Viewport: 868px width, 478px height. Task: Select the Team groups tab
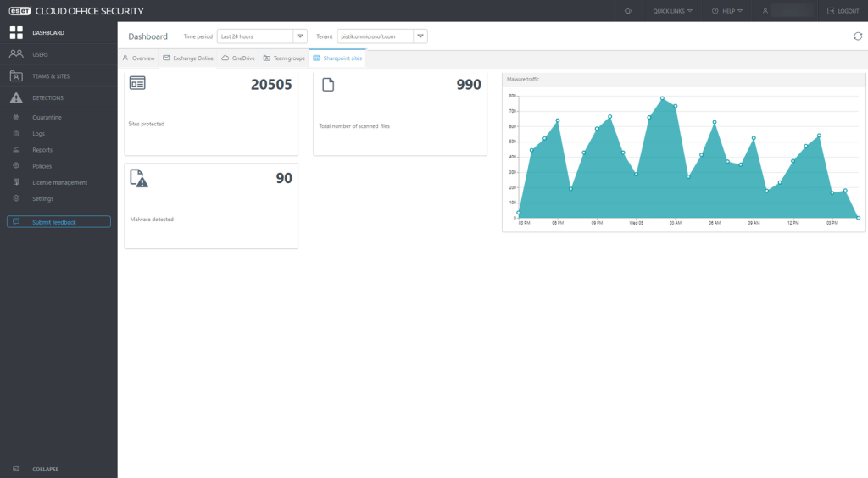point(283,58)
